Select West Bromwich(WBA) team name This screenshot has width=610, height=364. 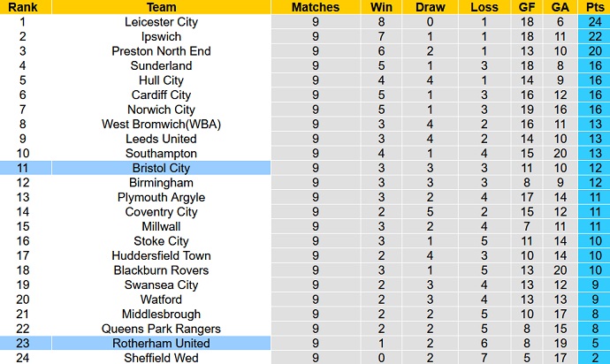pos(162,124)
